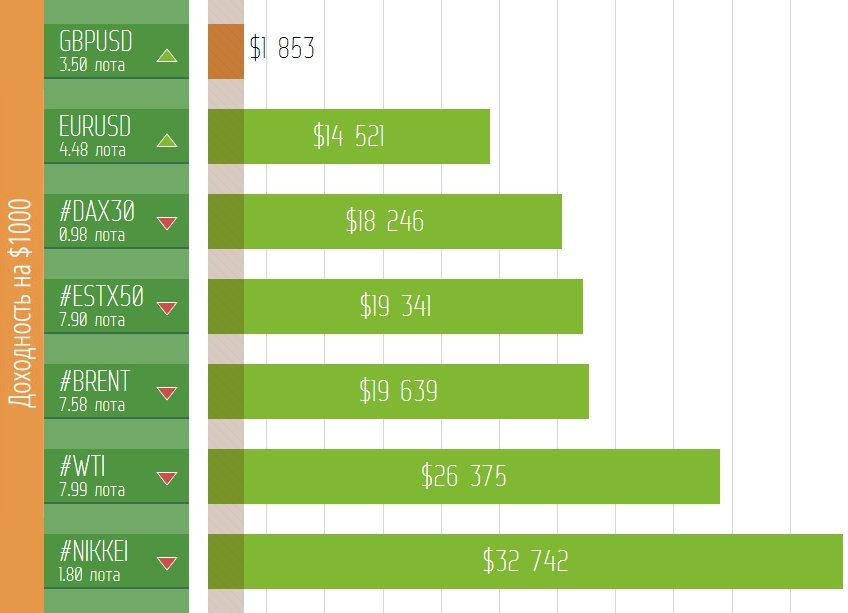The height and width of the screenshot is (613, 848).
Task: Click the red down arrow beside #ESTX50
Action: pyautogui.click(x=167, y=307)
